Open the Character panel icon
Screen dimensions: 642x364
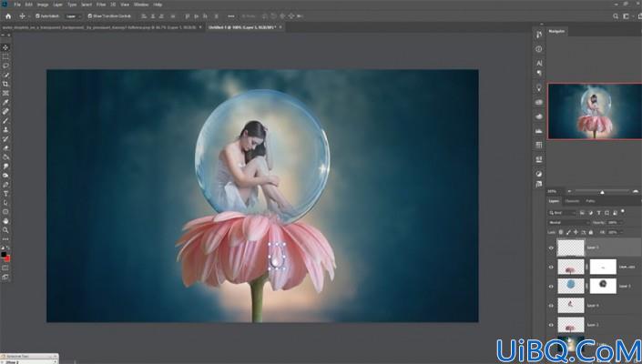pyautogui.click(x=539, y=63)
